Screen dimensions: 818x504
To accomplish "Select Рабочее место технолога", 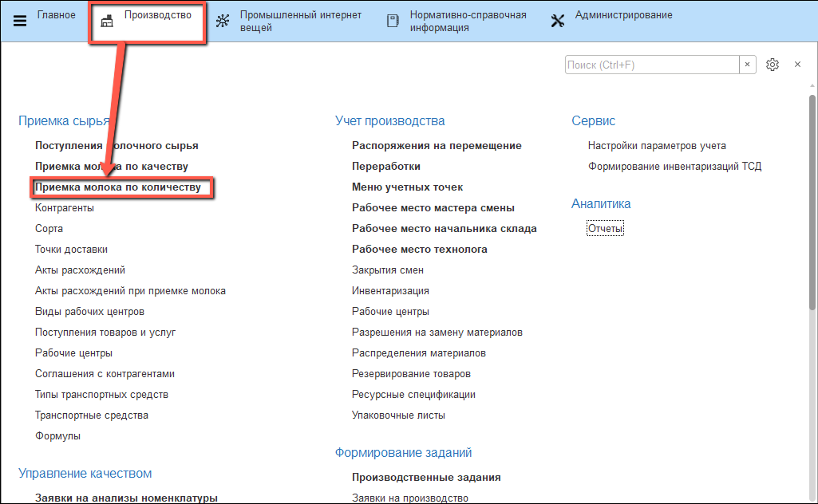I will click(419, 250).
